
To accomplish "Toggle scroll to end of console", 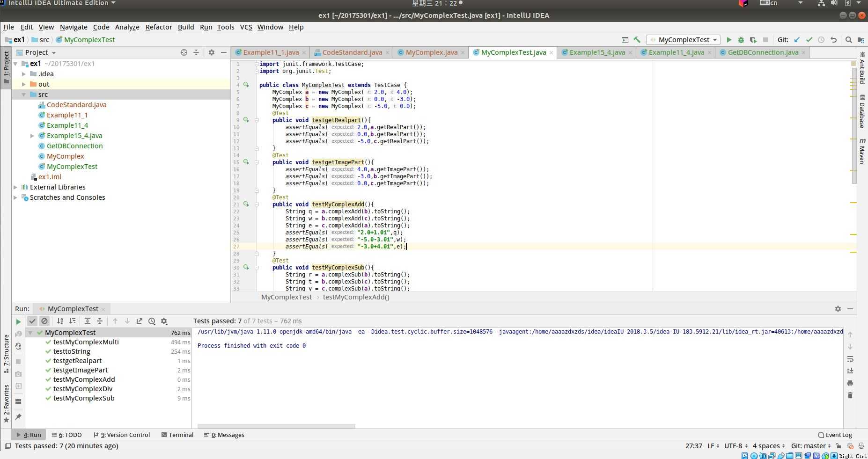I will (x=850, y=371).
